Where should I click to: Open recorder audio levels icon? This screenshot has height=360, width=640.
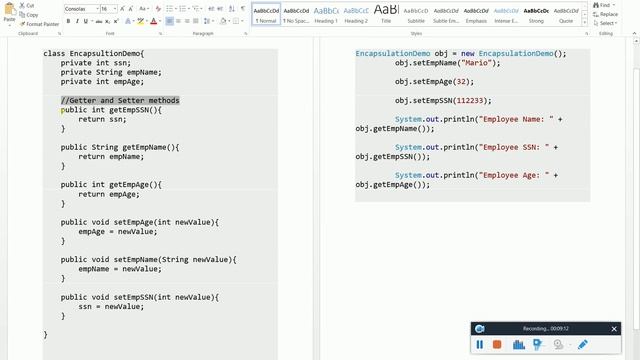click(518, 345)
